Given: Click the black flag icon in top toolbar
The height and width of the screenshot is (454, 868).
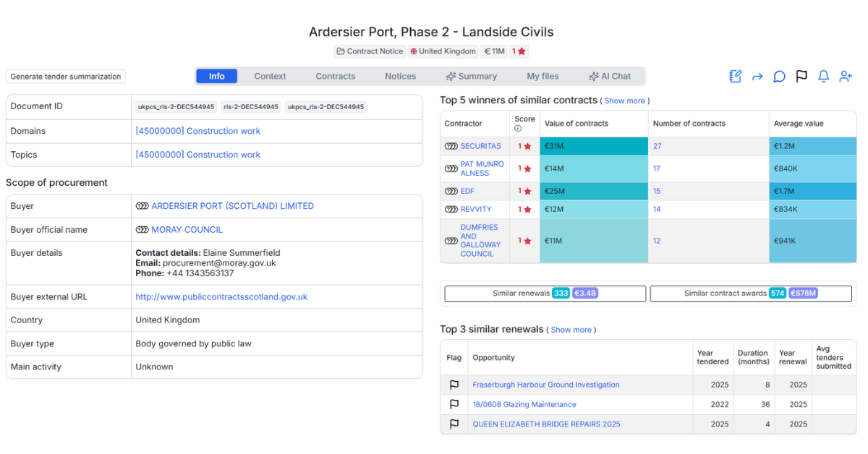Looking at the screenshot, I should click(801, 77).
